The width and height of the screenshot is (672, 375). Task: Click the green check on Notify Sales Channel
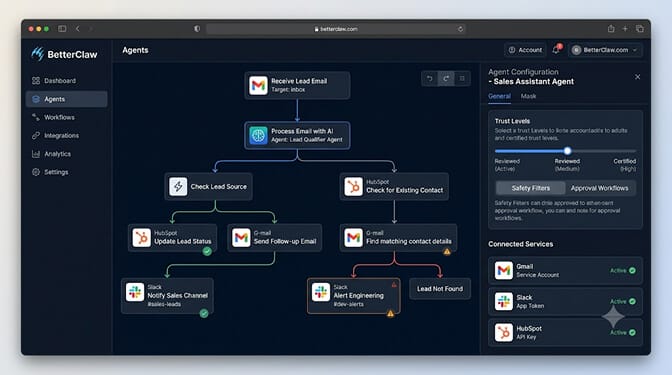coord(204,313)
